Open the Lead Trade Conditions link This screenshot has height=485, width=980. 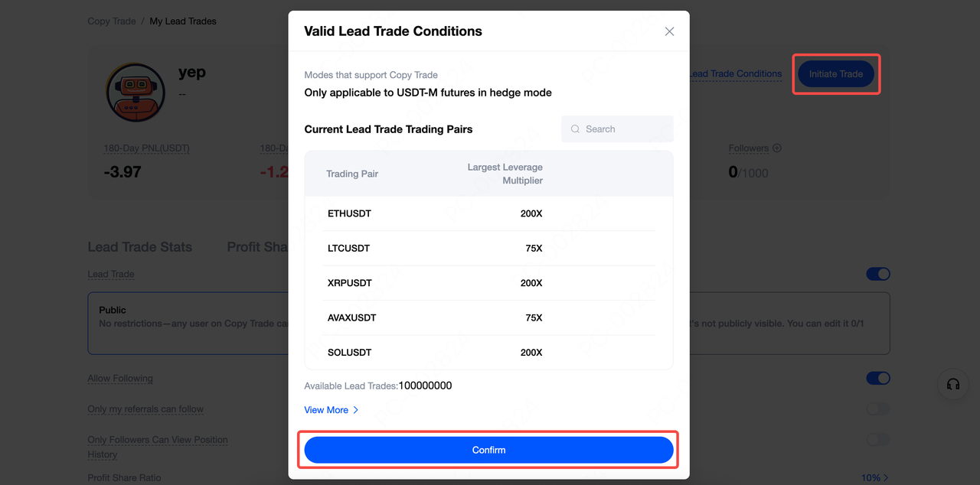(736, 74)
